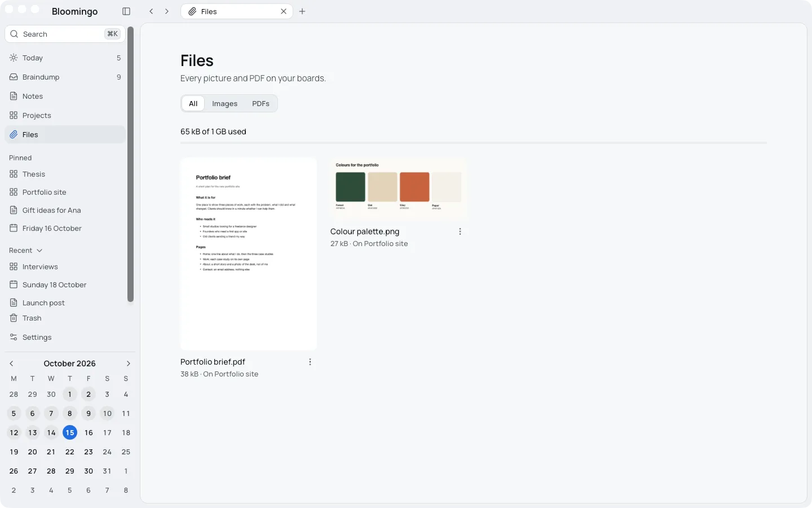Go back with the left arrow
Screen dimensions: 812x508
[x=151, y=11]
